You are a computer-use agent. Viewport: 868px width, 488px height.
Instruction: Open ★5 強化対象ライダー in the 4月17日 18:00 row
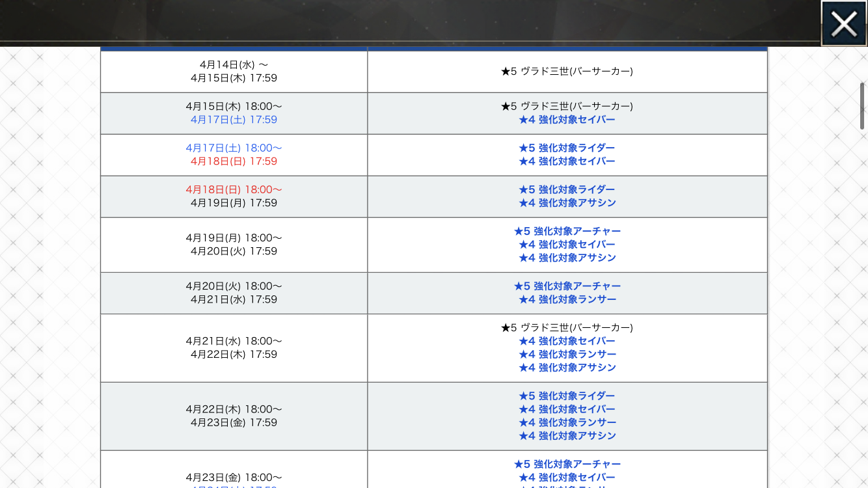(567, 148)
